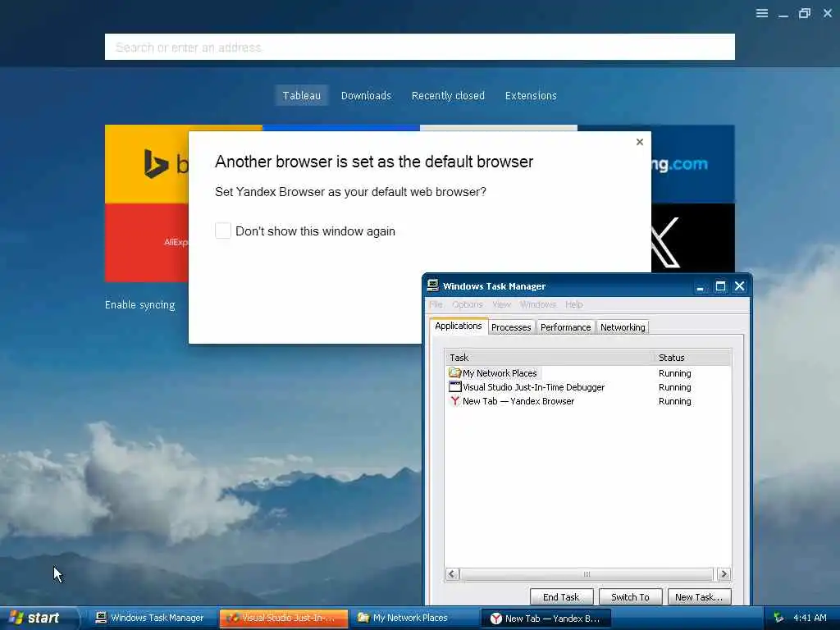Open Task Manager View menu
The width and height of the screenshot is (840, 630).
coord(501,304)
